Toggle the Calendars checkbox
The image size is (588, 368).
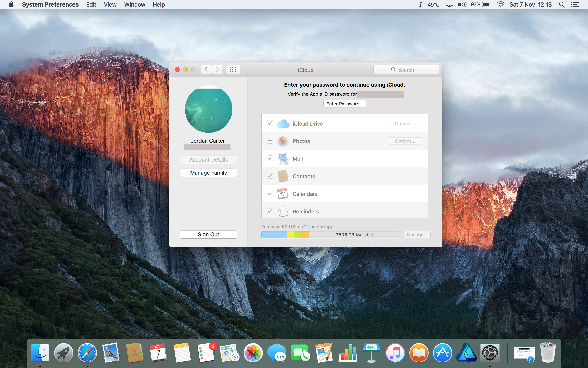coord(270,193)
